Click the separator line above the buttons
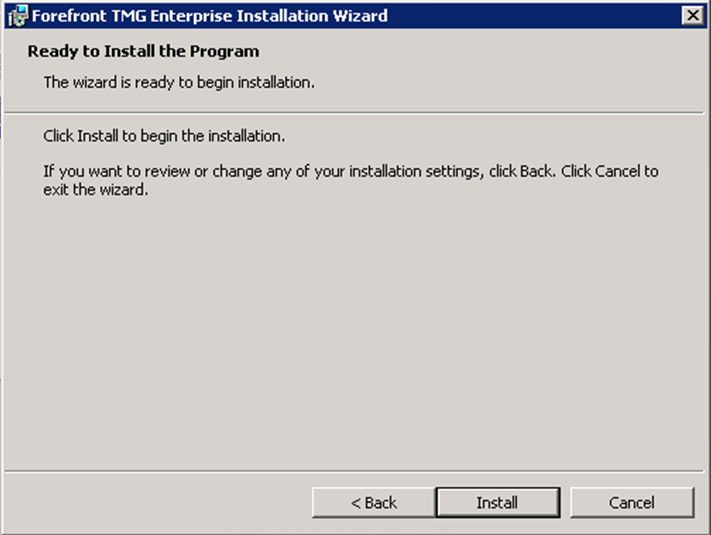 pos(355,470)
